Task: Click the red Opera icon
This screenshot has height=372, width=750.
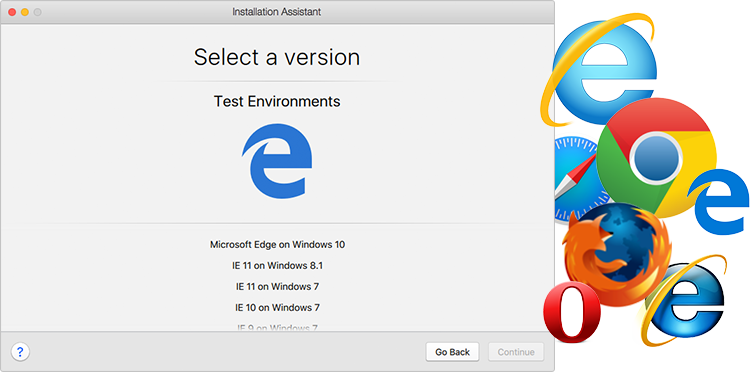Action: [572, 313]
